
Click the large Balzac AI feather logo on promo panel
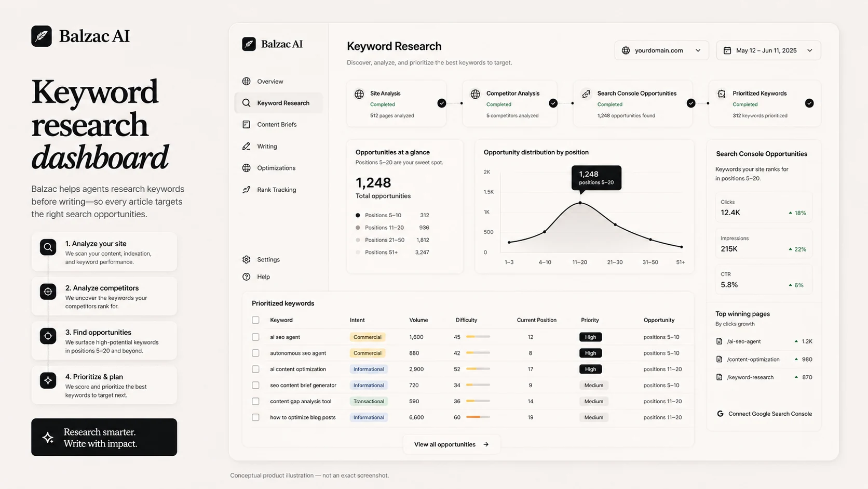42,36
